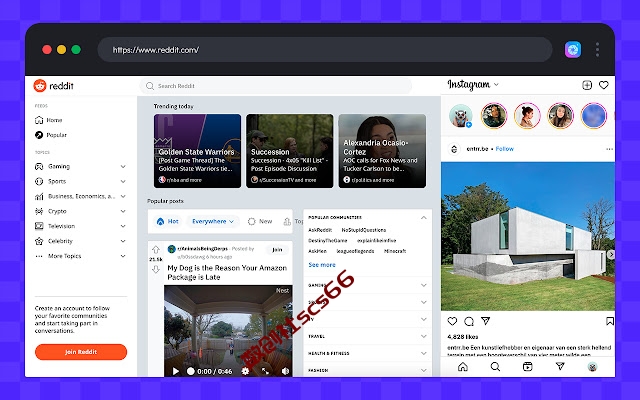The image size is (640, 400).
Task: Upvote the My Dog post
Action: point(156,249)
